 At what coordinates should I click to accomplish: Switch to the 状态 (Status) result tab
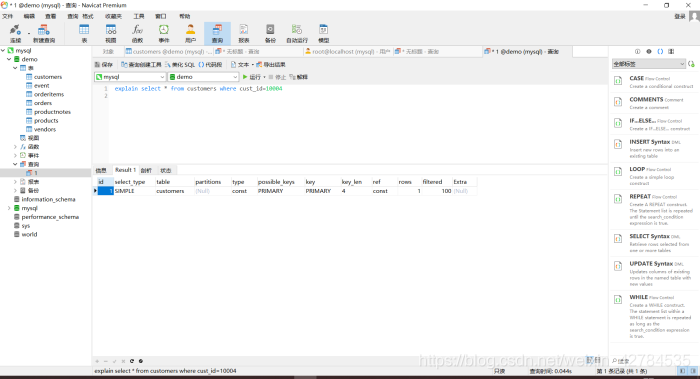click(166, 170)
